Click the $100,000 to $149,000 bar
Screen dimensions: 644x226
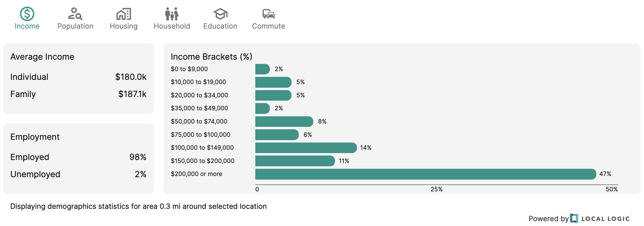(x=306, y=148)
